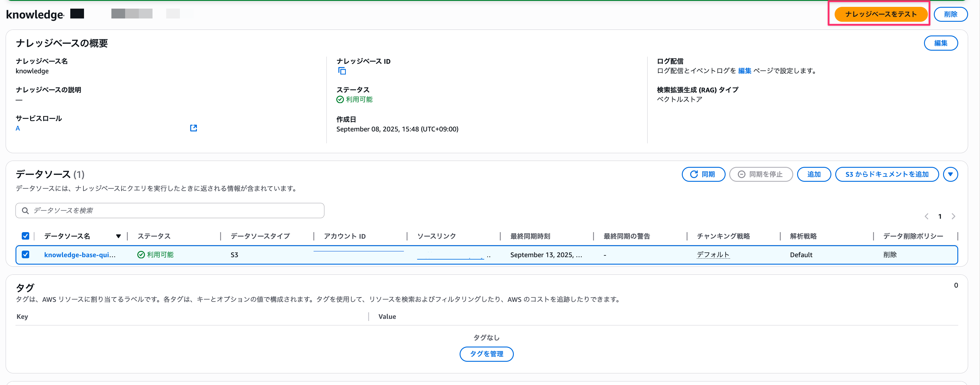Click the Key column header in tags
This screenshot has width=980, height=385.
(22, 316)
